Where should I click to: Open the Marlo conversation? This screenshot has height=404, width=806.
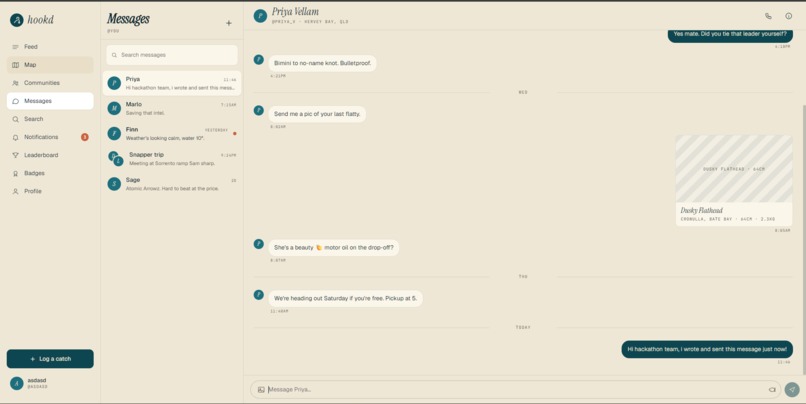(172, 108)
